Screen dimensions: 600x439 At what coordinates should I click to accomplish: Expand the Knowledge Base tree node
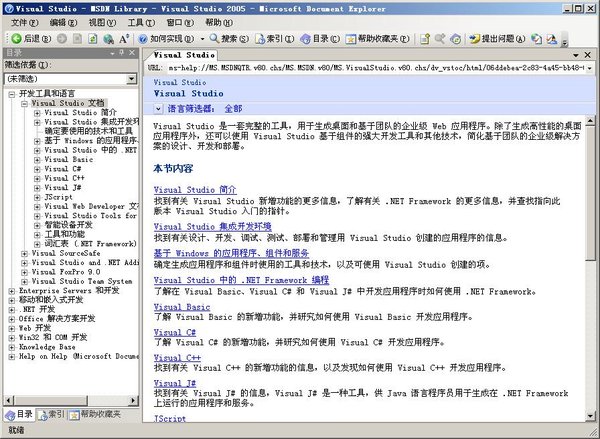(x=12, y=347)
